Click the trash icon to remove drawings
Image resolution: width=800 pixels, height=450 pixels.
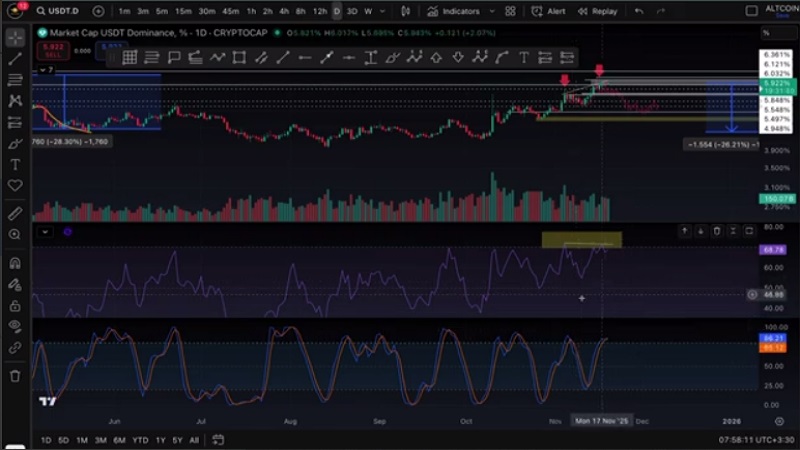click(15, 376)
